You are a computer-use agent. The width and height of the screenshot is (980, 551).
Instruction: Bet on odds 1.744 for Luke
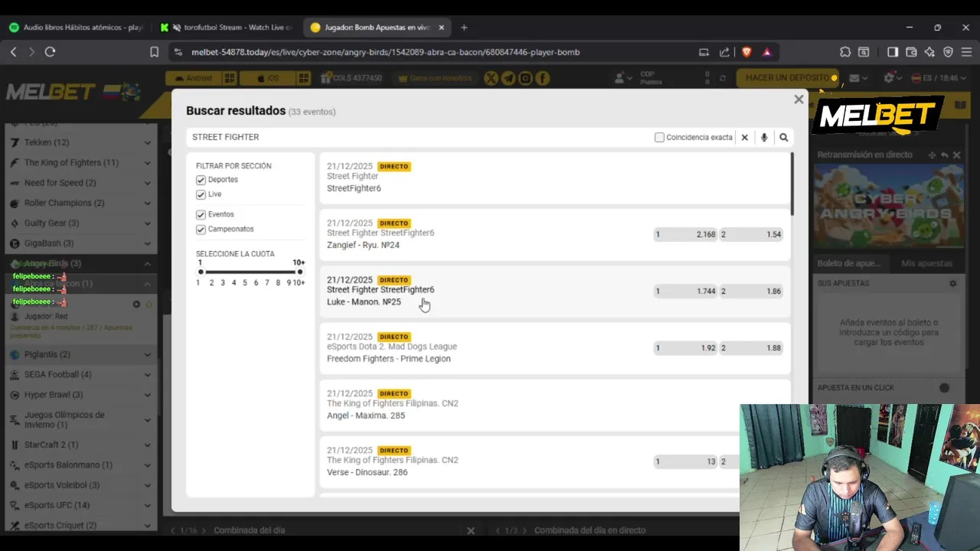[x=685, y=291]
